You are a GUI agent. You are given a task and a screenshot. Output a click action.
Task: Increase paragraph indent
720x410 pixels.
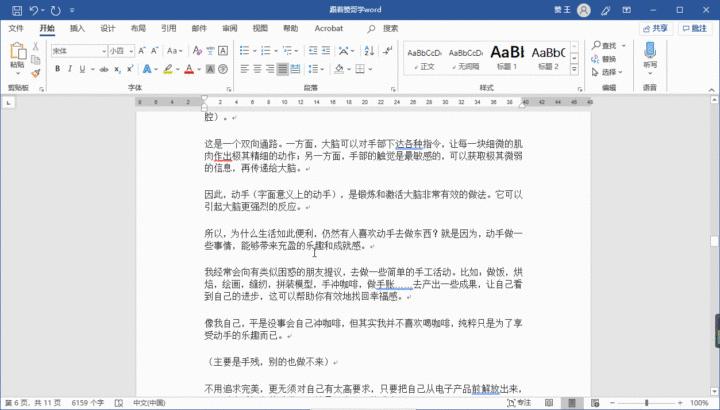click(x=326, y=51)
